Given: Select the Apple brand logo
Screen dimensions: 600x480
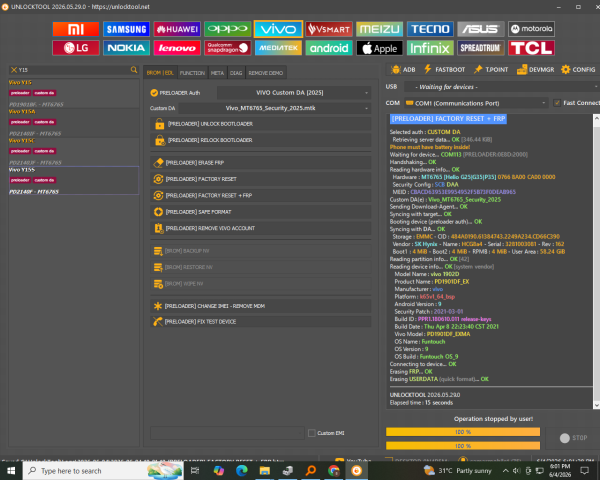Looking at the screenshot, I should point(380,48).
